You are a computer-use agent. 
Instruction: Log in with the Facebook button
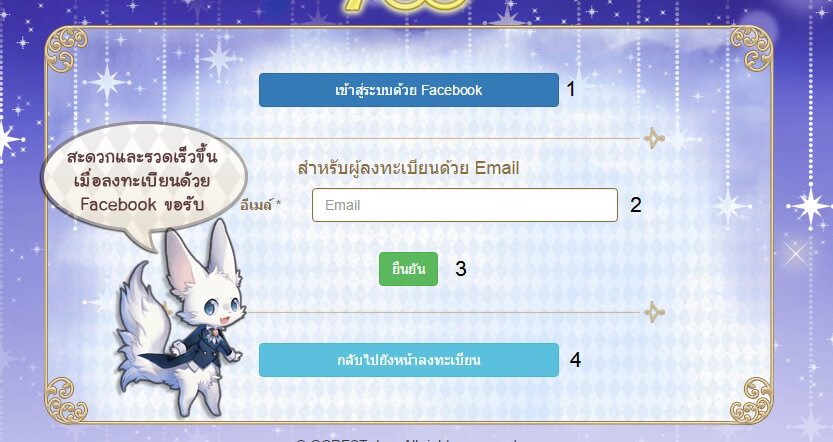click(409, 90)
